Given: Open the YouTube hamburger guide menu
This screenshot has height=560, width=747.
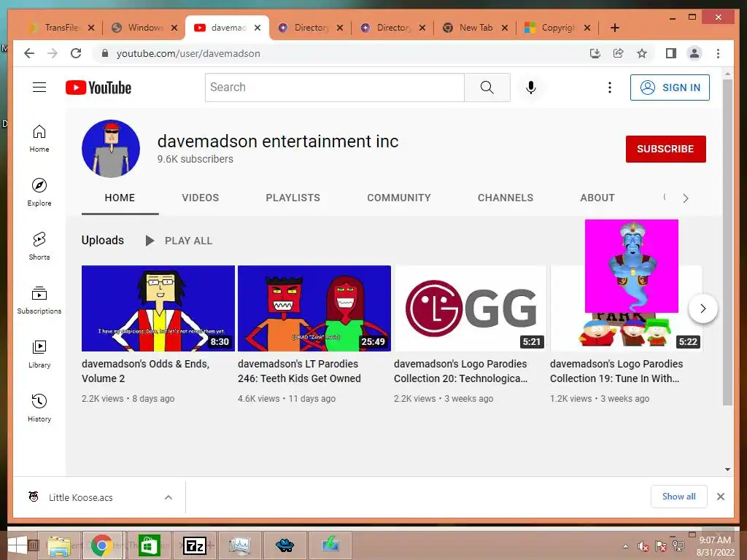Looking at the screenshot, I should 39,87.
